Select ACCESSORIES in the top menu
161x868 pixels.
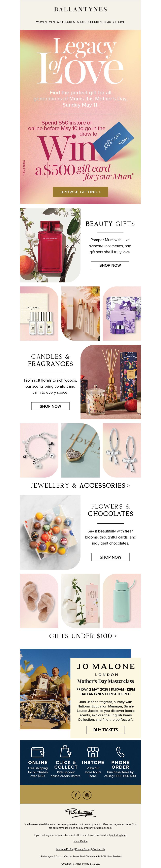[x=66, y=22]
